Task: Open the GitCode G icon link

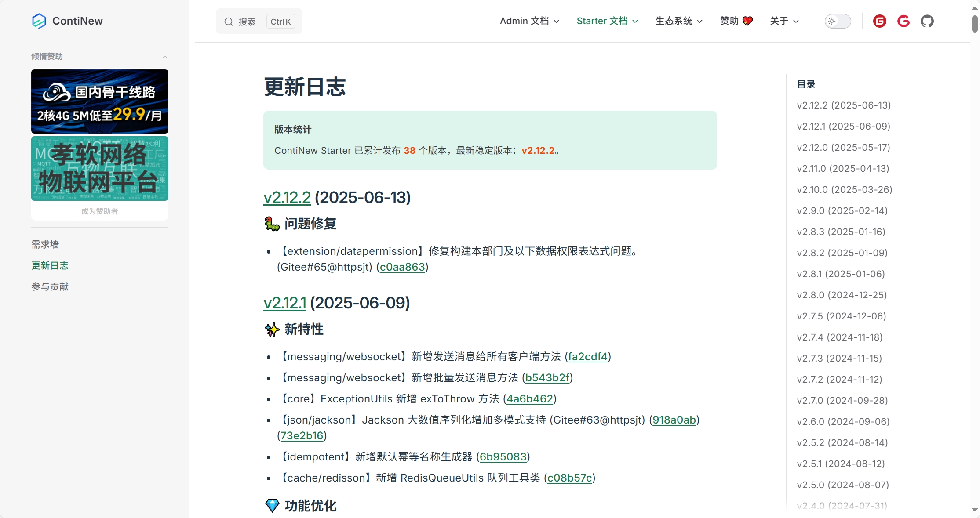Action: 903,21
